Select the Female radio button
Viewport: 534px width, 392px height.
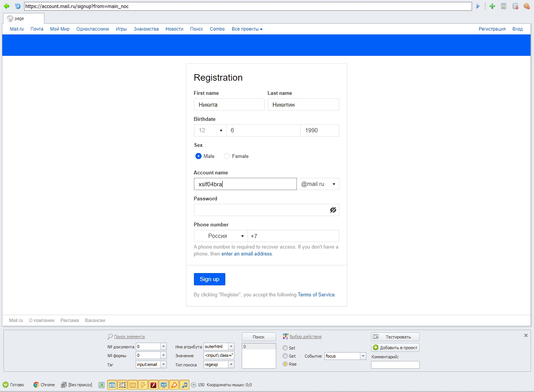(227, 156)
